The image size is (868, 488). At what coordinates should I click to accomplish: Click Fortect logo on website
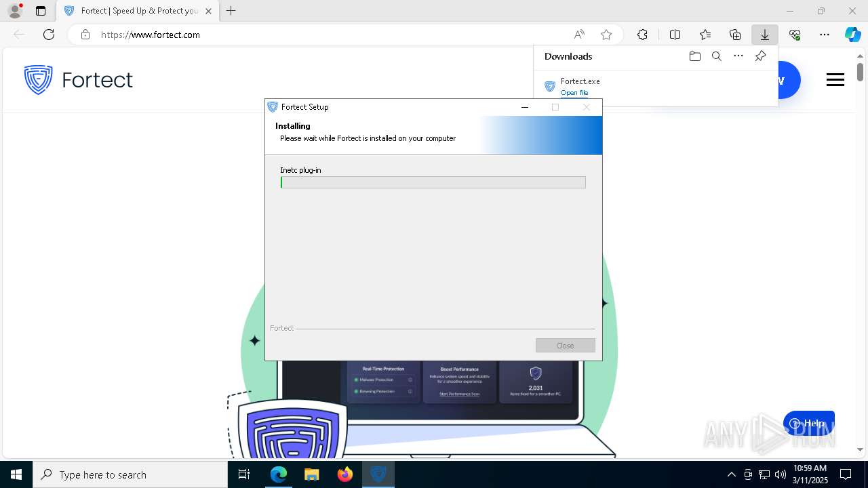point(78,80)
